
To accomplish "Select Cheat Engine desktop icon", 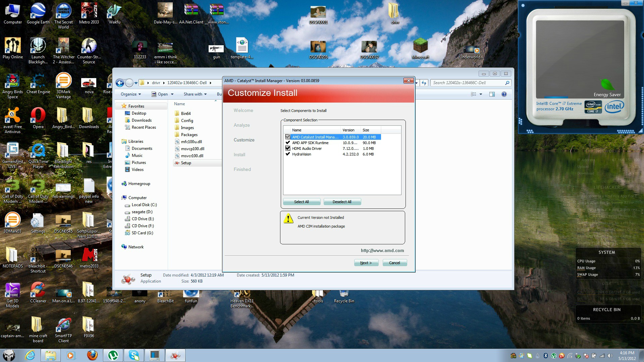I will [38, 84].
